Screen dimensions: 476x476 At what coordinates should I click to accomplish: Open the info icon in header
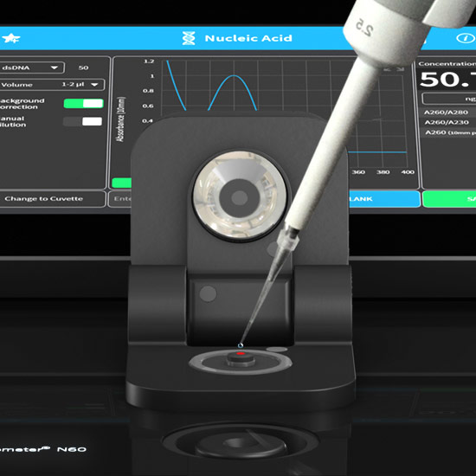pyautogui.click(x=466, y=38)
